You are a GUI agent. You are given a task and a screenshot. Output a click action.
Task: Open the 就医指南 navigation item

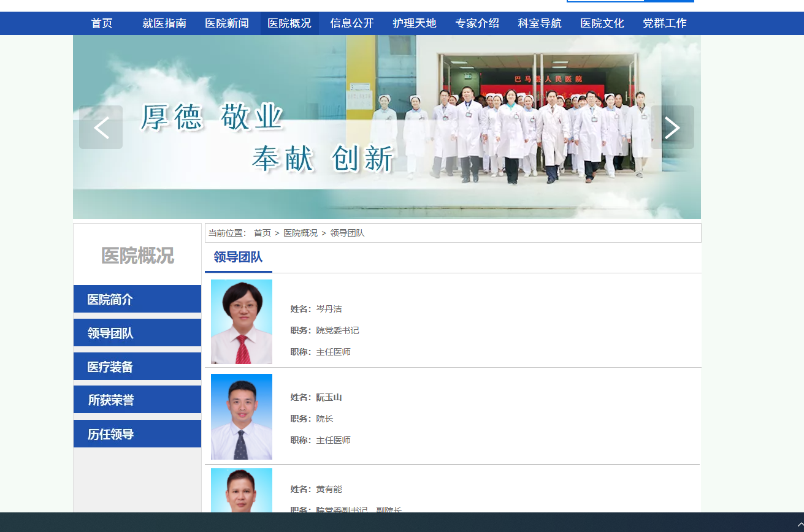click(x=164, y=23)
